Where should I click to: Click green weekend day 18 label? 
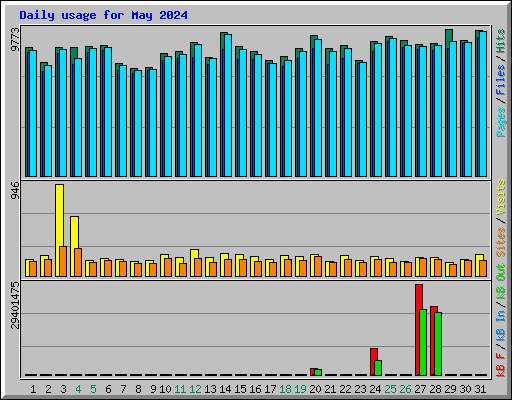click(x=285, y=389)
